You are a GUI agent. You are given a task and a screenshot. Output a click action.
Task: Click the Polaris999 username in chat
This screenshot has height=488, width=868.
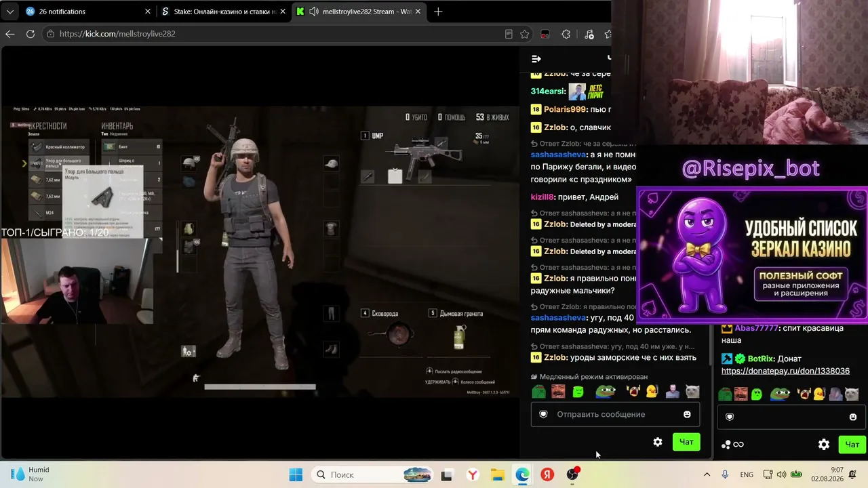point(565,109)
